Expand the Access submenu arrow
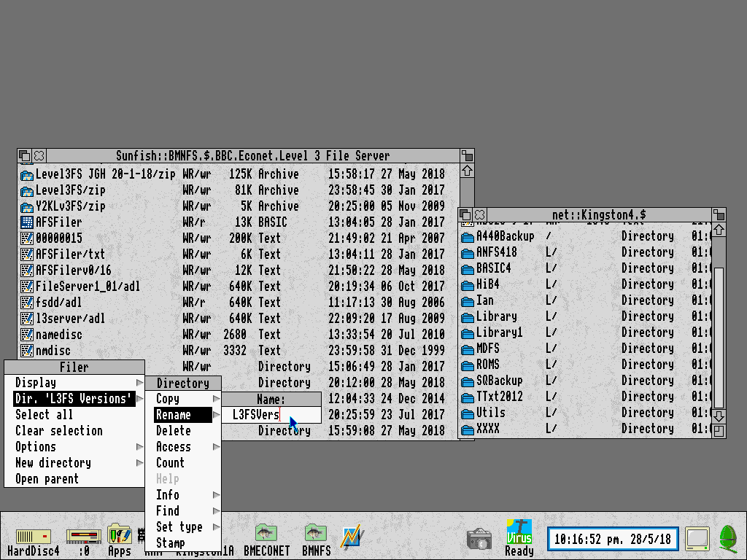This screenshot has height=560, width=747. point(216,447)
